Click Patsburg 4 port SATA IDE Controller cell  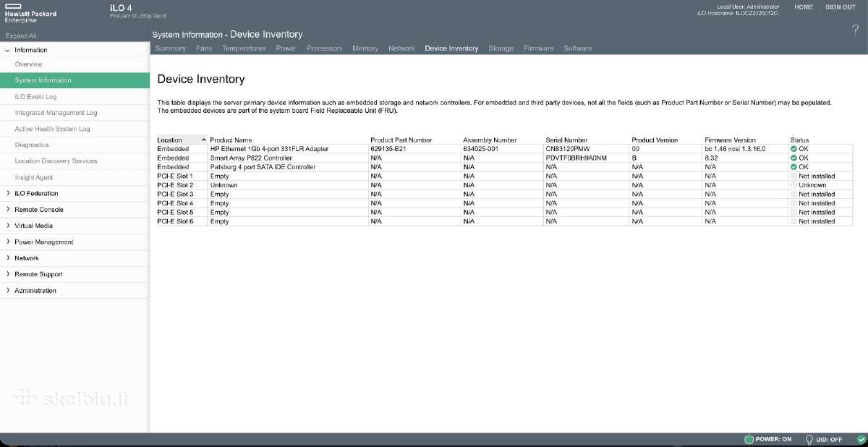coord(263,167)
